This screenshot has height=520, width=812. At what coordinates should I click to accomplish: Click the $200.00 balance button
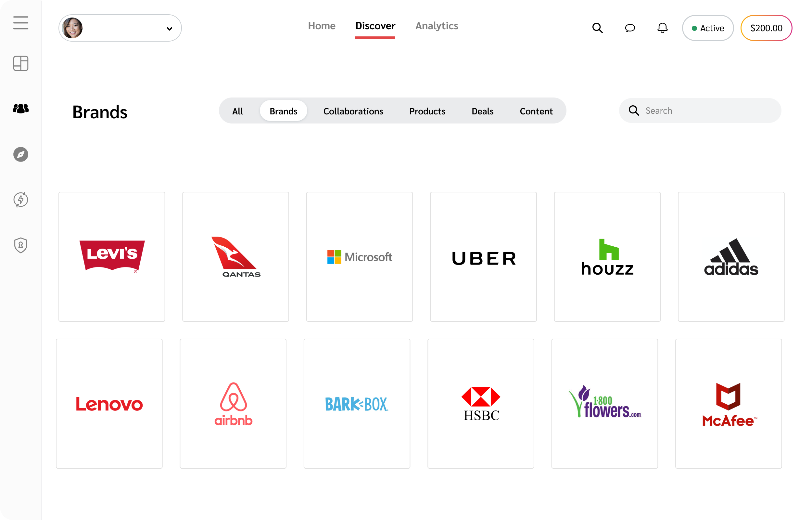(766, 28)
